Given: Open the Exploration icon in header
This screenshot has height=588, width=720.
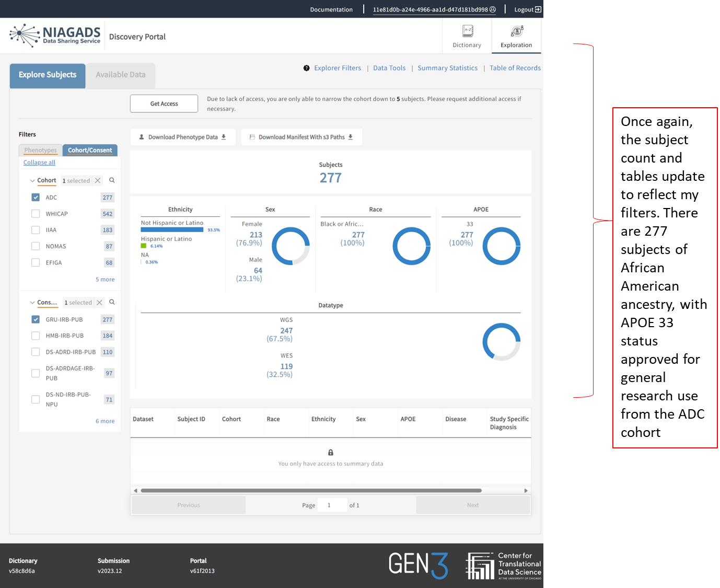Looking at the screenshot, I should [x=516, y=31].
